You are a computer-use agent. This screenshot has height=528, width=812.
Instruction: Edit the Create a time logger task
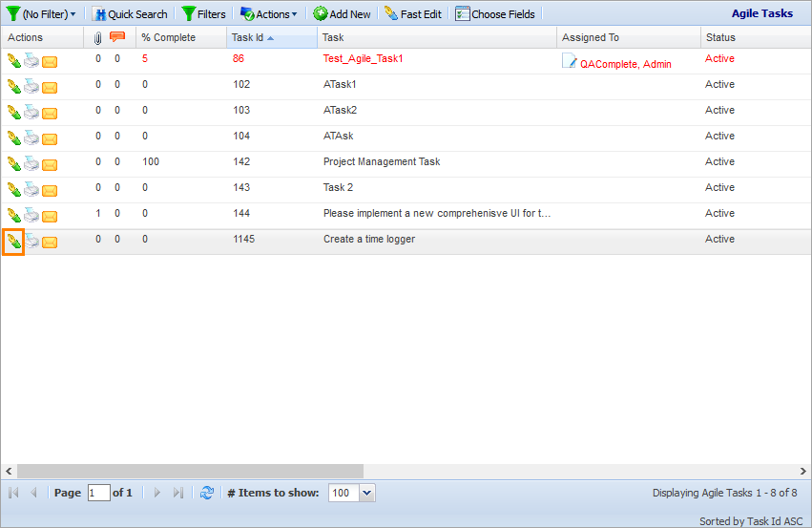click(14, 242)
